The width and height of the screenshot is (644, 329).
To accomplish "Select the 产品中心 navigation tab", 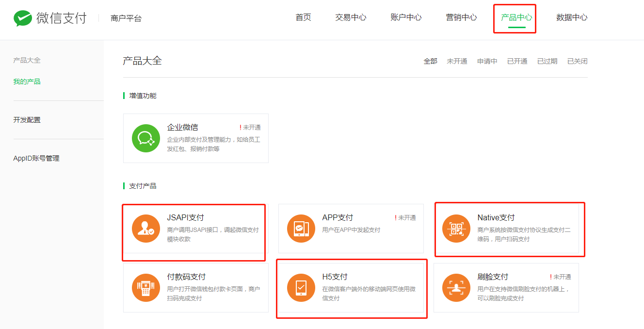I will pyautogui.click(x=516, y=17).
